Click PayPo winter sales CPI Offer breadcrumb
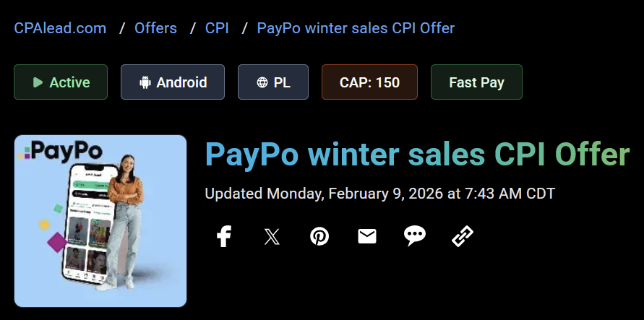Viewport: 644px width, 320px height. (356, 28)
